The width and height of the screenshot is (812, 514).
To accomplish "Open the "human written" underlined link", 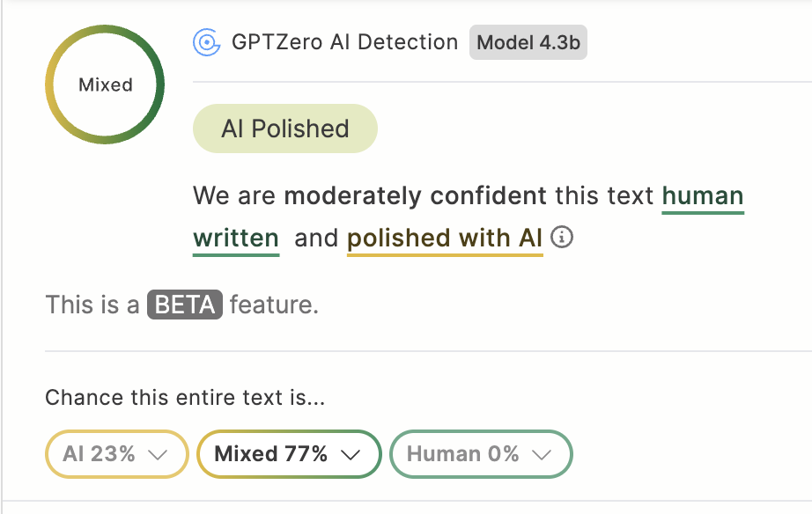I will (x=702, y=195).
